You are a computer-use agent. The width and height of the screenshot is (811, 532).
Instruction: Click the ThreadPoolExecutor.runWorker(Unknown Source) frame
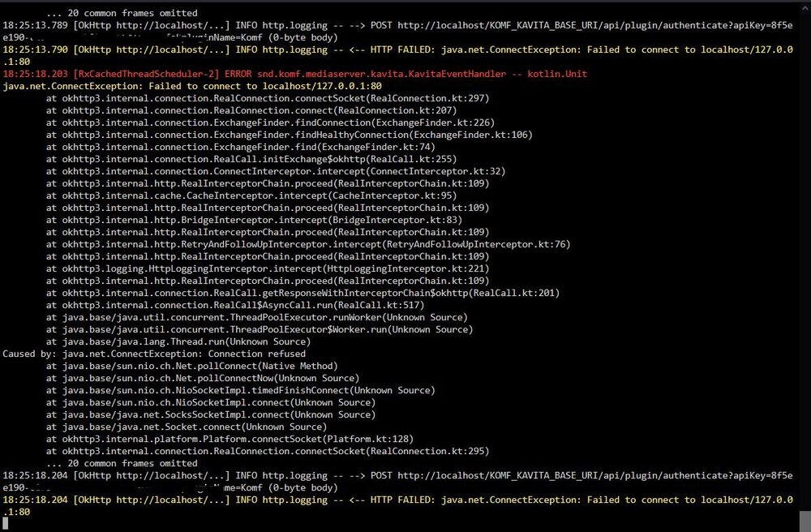(x=256, y=317)
